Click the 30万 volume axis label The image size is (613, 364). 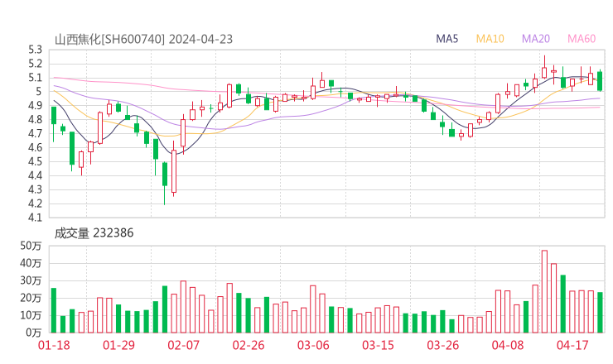click(31, 280)
